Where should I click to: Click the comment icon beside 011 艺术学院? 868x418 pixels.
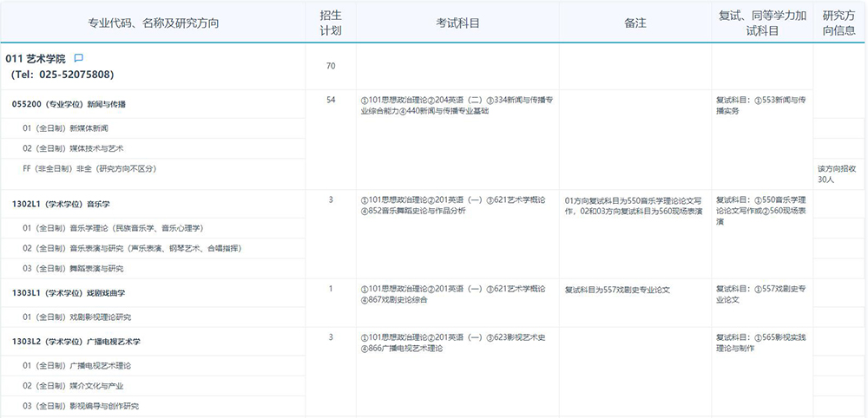coord(79,58)
